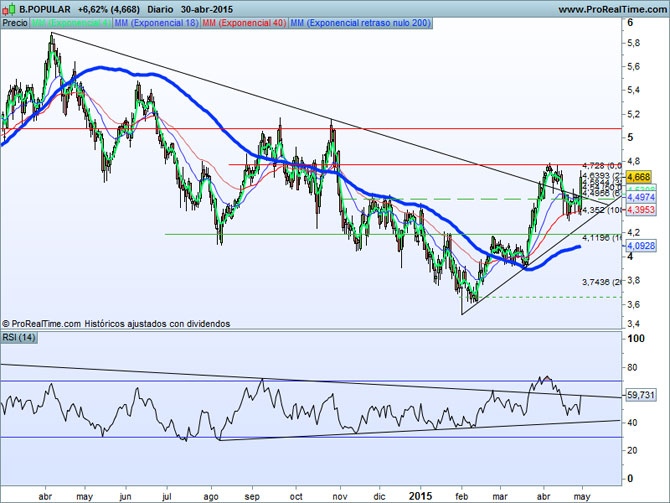Viewport: 670px width, 503px height.
Task: Click the 30-abr-2015 date label
Action: (x=207, y=9)
